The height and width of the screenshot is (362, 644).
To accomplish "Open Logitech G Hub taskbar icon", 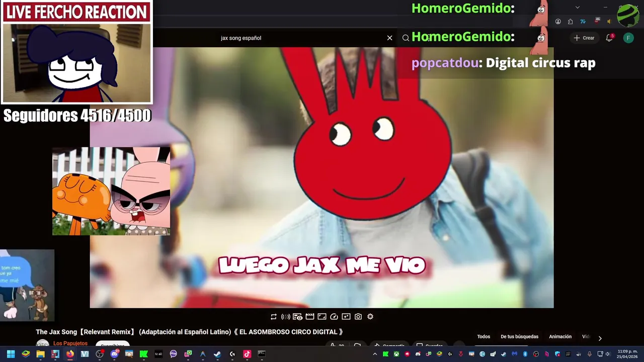I will [x=232, y=354].
